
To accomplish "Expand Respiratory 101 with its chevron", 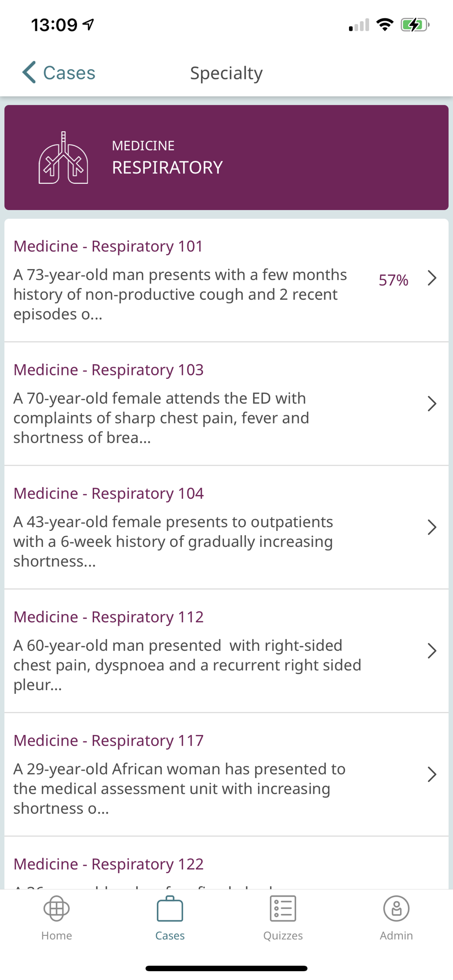I will 431,278.
